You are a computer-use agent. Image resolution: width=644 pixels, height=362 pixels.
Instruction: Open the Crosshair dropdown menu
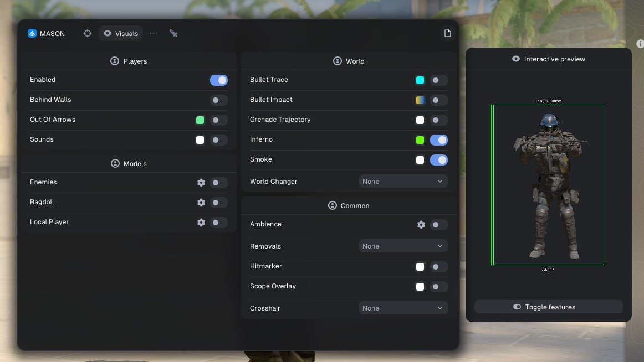point(403,308)
